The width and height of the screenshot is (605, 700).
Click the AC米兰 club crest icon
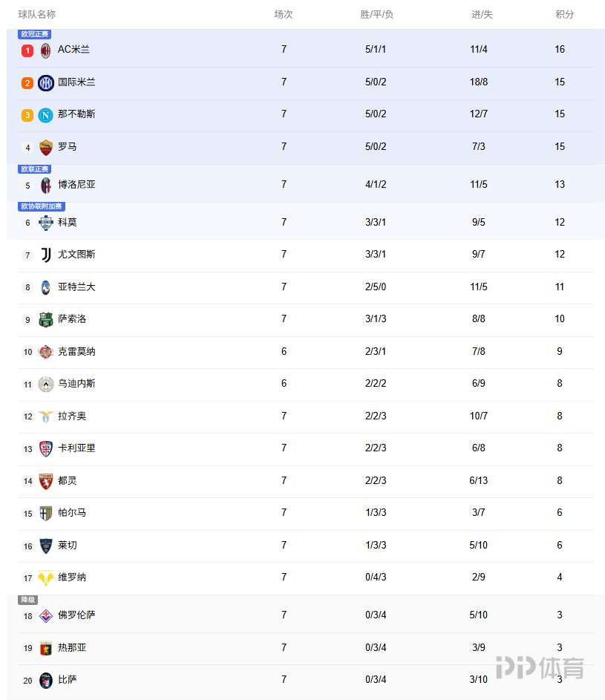pyautogui.click(x=46, y=50)
